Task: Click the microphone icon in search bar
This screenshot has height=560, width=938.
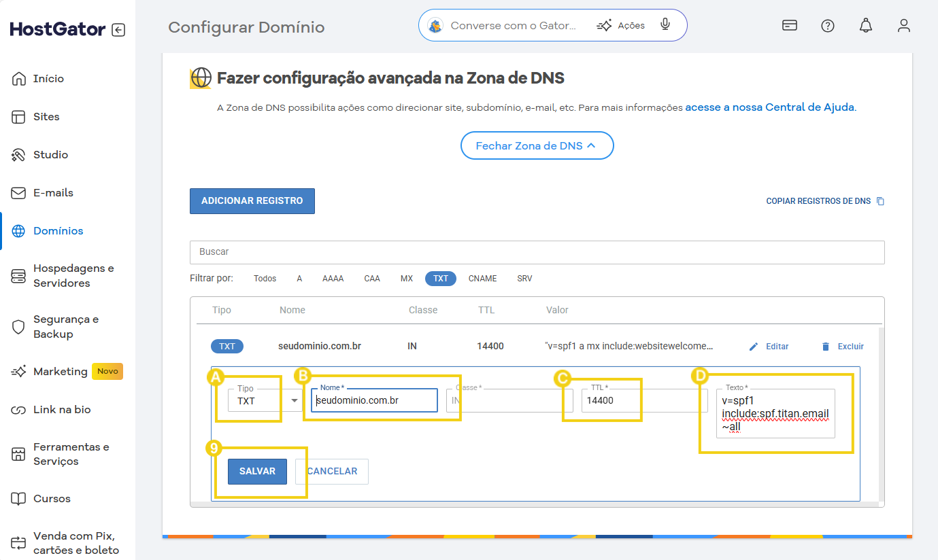Action: click(665, 25)
